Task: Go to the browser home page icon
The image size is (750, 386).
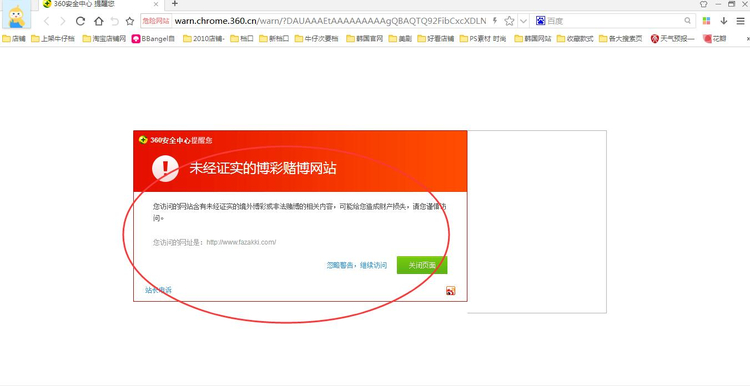Action: click(x=99, y=21)
